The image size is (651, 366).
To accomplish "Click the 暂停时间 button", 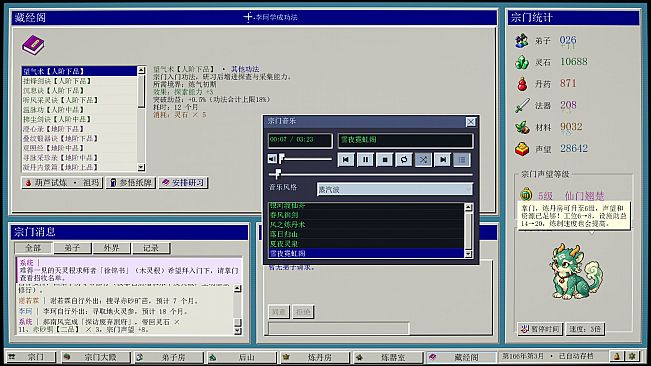I will click(540, 329).
